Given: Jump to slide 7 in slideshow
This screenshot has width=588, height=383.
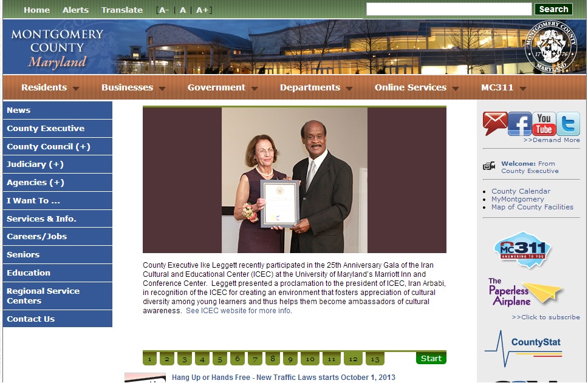Looking at the screenshot, I should [x=255, y=359].
